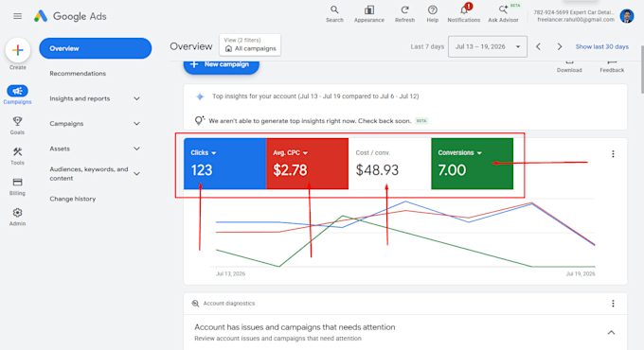Select the Overview menu item
This screenshot has height=350, width=644.
coord(96,48)
